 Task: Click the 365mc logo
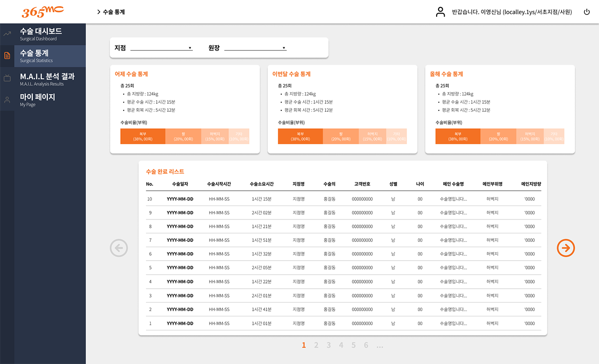click(x=43, y=12)
